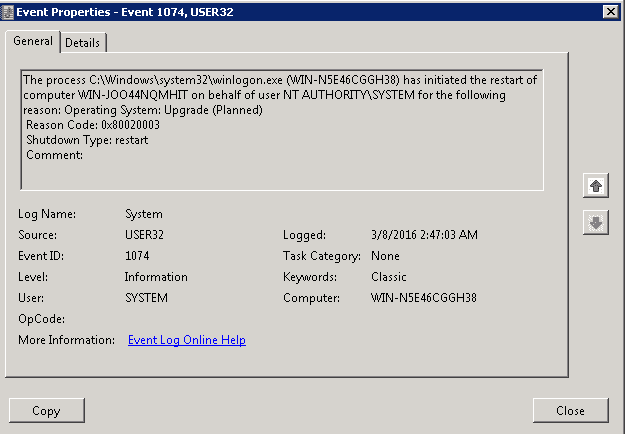Click the up arrow previous event button
This screenshot has height=434, width=625.
(596, 186)
